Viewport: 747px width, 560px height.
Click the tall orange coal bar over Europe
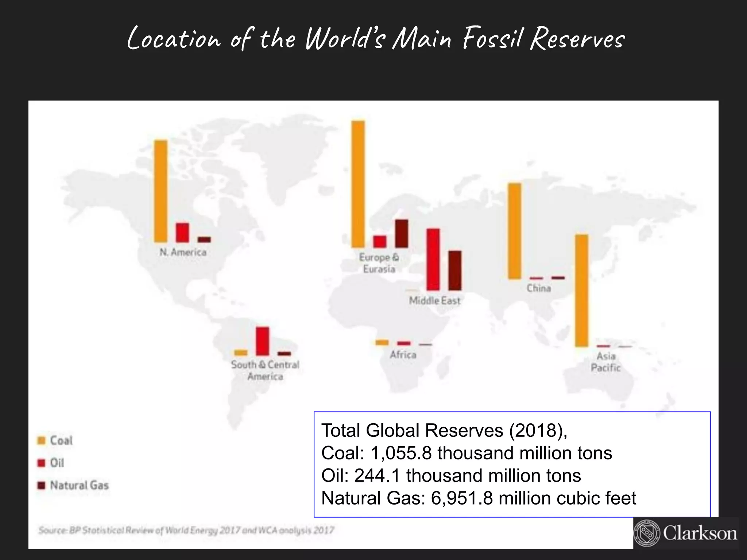click(358, 184)
